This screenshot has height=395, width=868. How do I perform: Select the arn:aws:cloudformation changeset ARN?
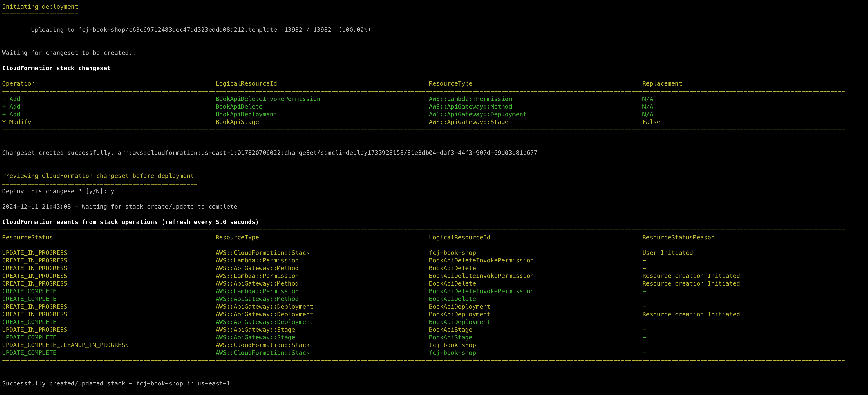(x=328, y=153)
